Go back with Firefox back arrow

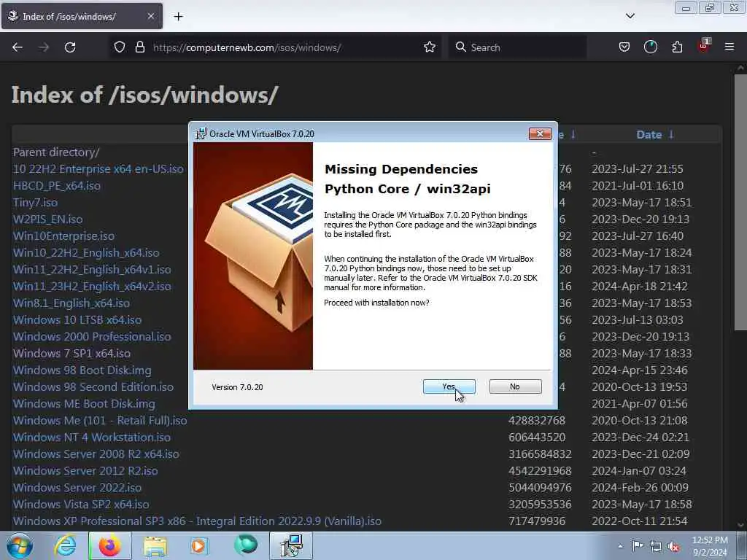[18, 47]
